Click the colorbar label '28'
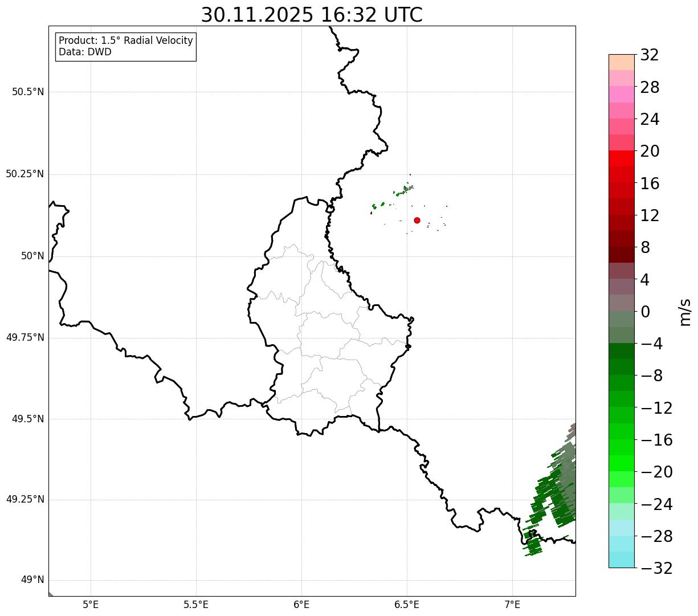This screenshot has height=616, width=698. pos(650,88)
